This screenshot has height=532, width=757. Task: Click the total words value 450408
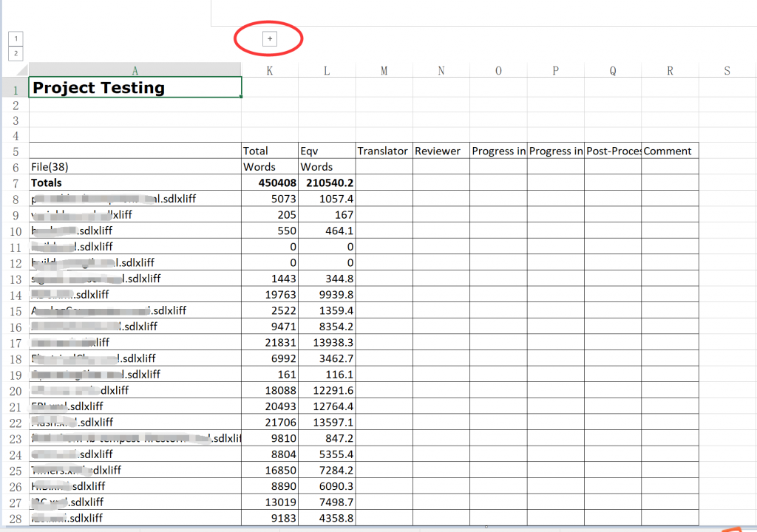[270, 183]
